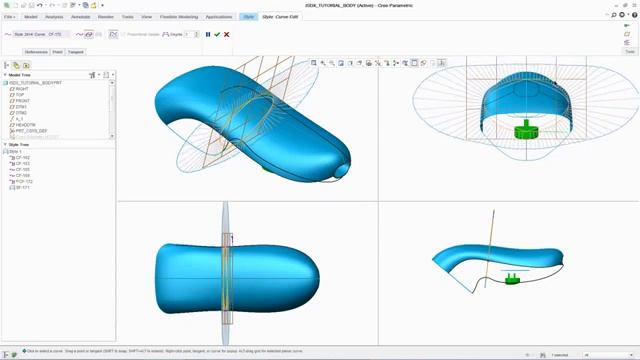Toggle the Proportional Update checkbox
The height and width of the screenshot is (360, 640).
[123, 34]
